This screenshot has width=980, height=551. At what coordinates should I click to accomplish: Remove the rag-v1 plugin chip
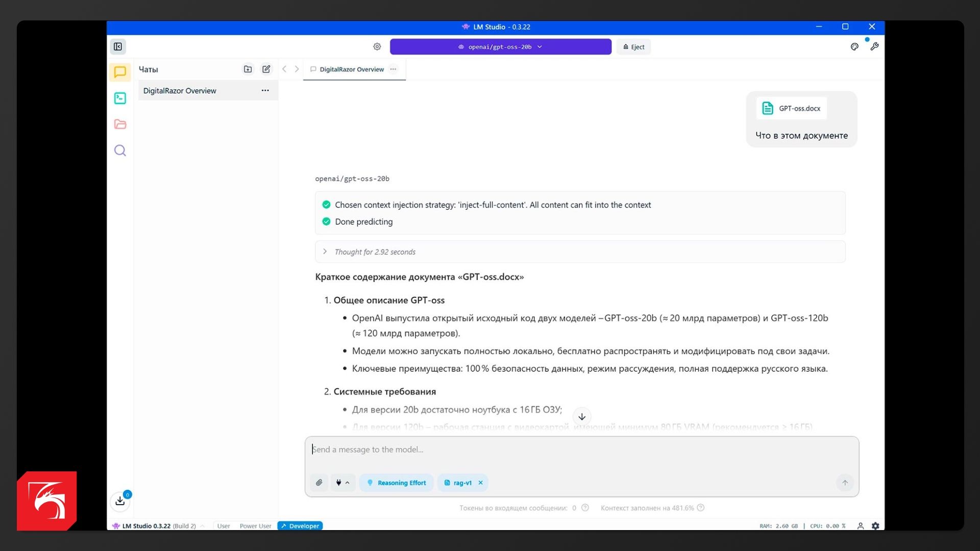pos(480,483)
